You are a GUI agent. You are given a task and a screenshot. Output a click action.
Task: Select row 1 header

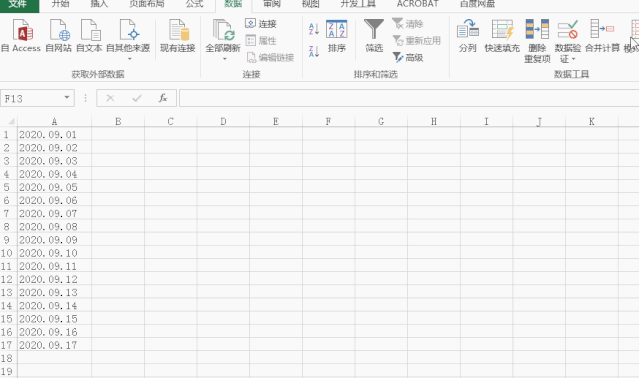point(7,134)
